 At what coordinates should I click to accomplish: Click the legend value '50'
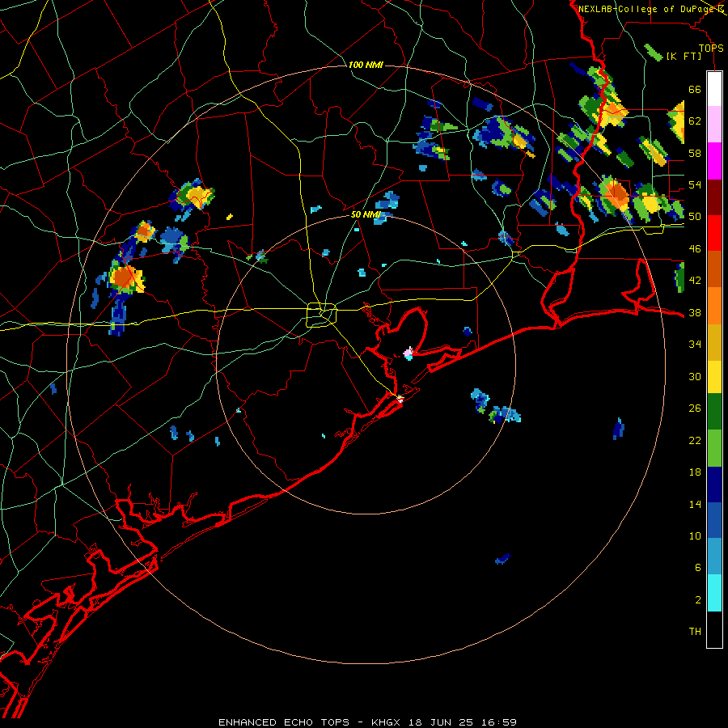pos(695,217)
